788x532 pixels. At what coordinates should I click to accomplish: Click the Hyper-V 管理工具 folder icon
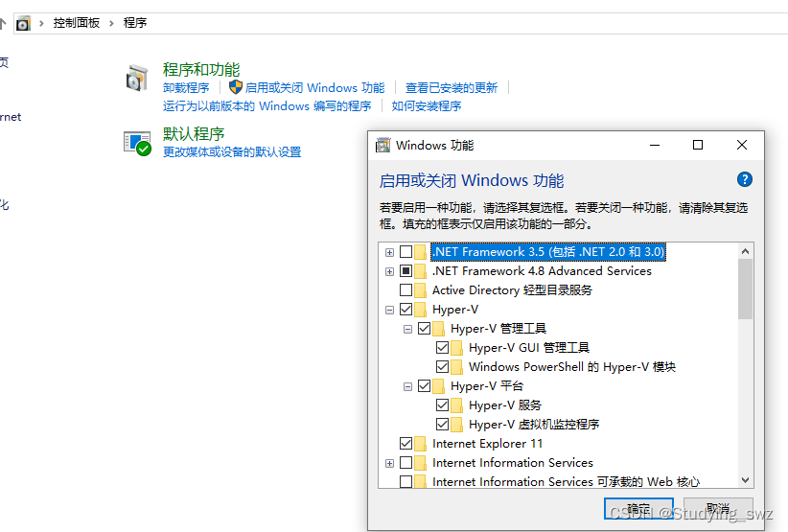pyautogui.click(x=439, y=329)
